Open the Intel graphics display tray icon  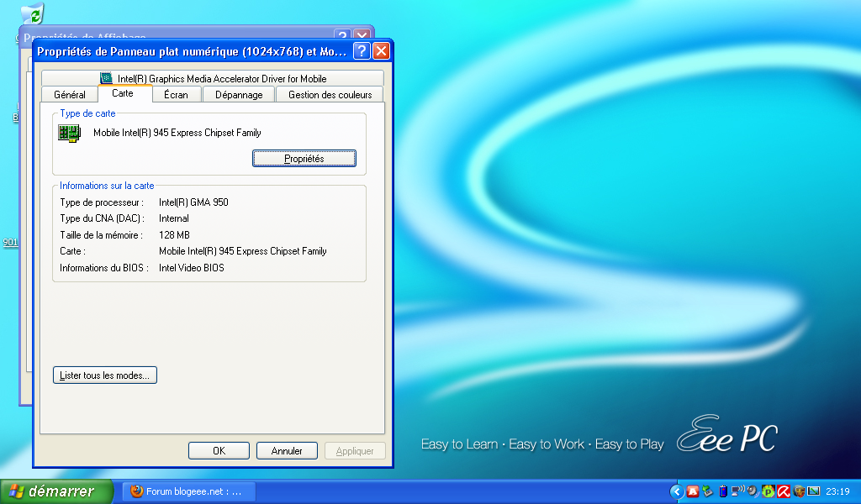tap(813, 491)
